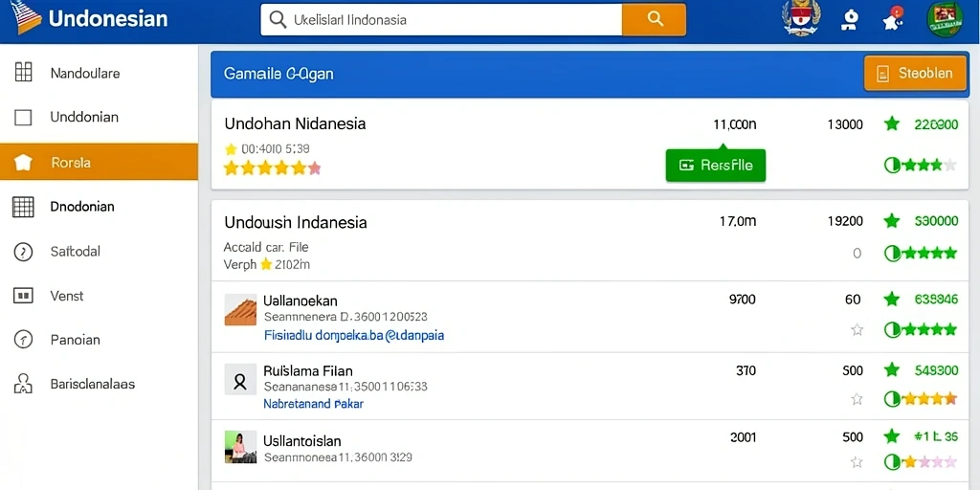Open the Usllantoislan thumbnail photo
Viewport: 980px width, 490px height.
(240, 447)
